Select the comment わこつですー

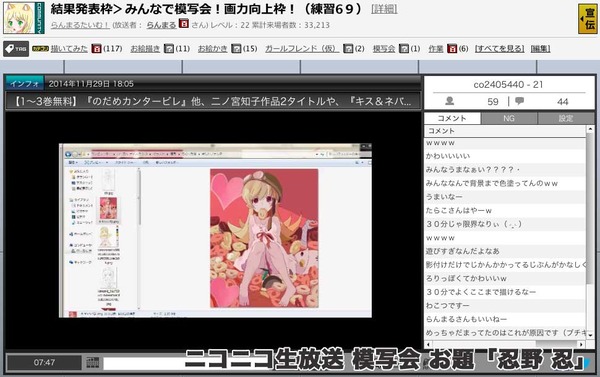pyautogui.click(x=505, y=305)
